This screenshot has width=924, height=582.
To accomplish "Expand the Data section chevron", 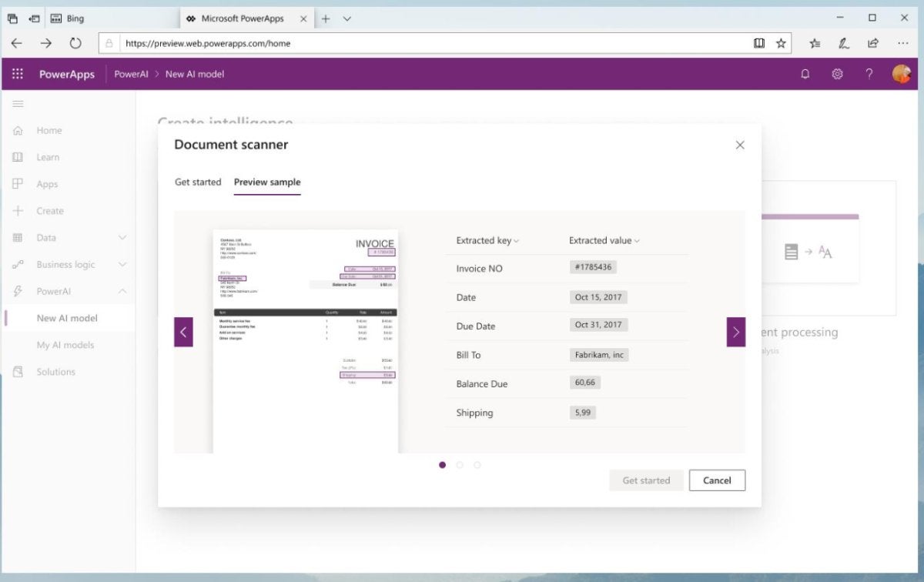I will 122,238.
